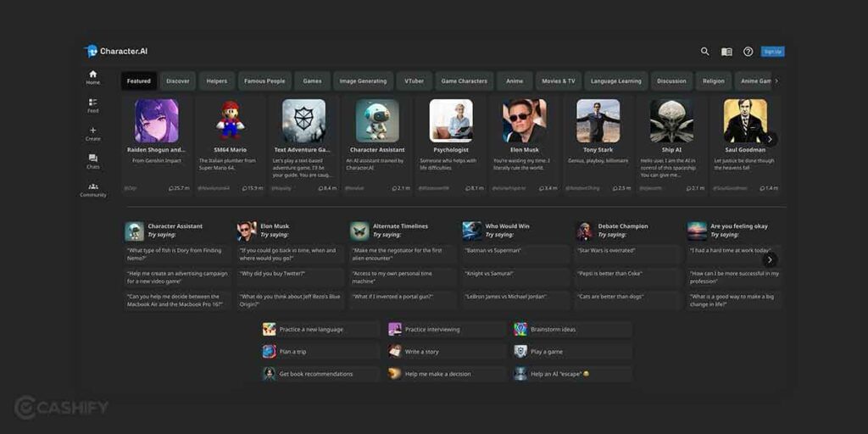Click Create plus icon in sidebar
Screen dimensions: 868x434
(93, 134)
